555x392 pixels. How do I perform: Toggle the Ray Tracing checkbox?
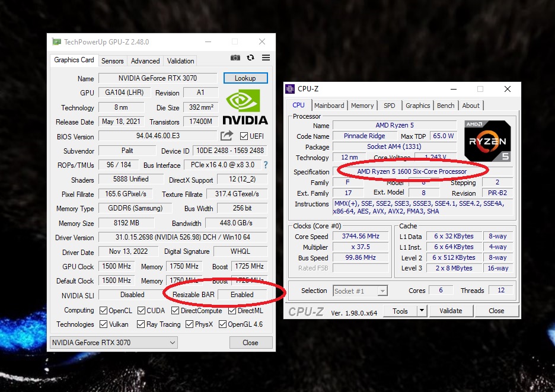tap(141, 324)
